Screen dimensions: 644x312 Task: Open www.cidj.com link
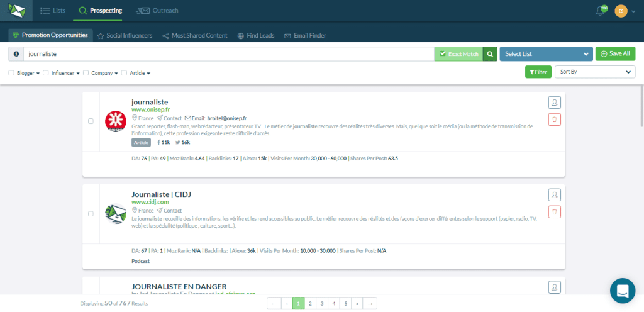pos(150,202)
